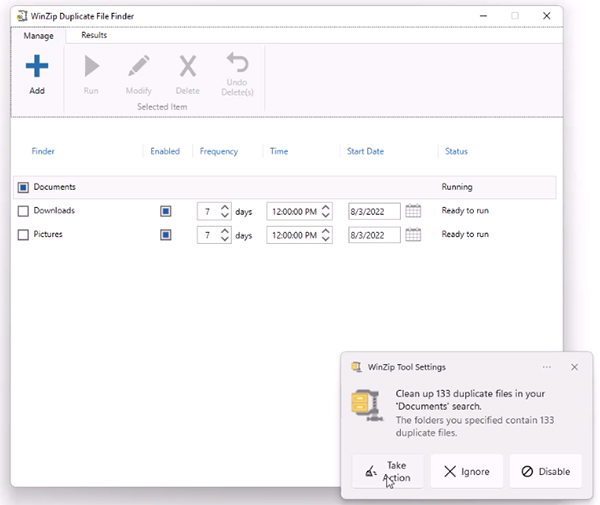Switch to the Results tab
The width and height of the screenshot is (600, 505).
pos(94,35)
